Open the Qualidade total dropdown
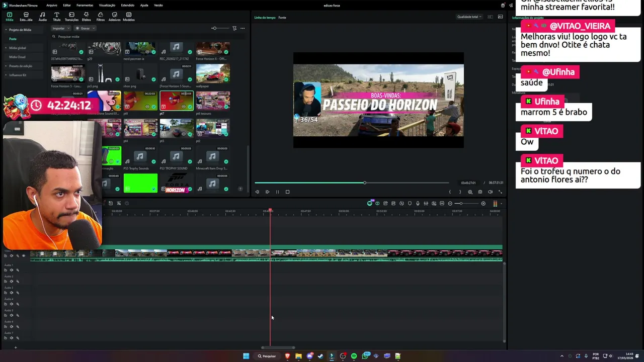Screen dimensions: 644x362 [469, 17]
